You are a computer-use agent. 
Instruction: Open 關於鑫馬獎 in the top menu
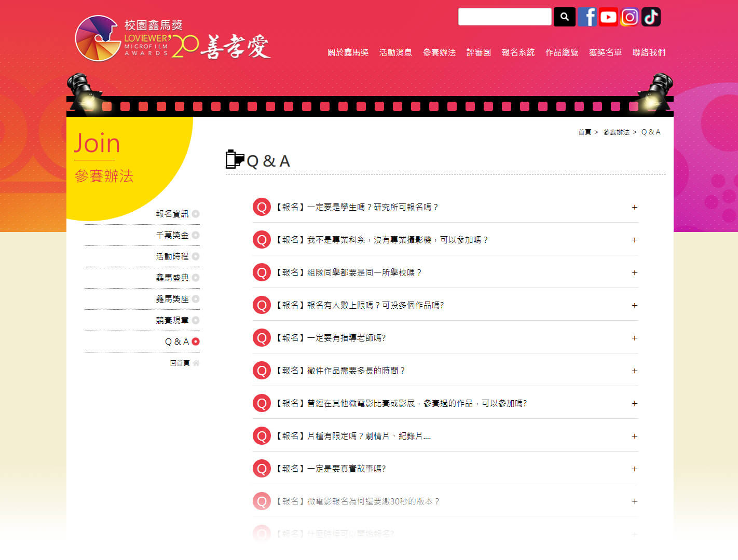[x=348, y=52]
